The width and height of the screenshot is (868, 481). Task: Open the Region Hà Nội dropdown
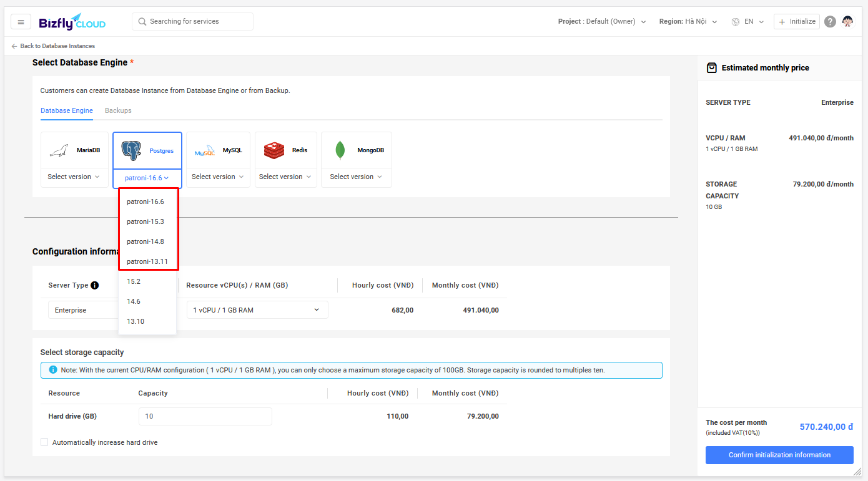click(x=688, y=21)
